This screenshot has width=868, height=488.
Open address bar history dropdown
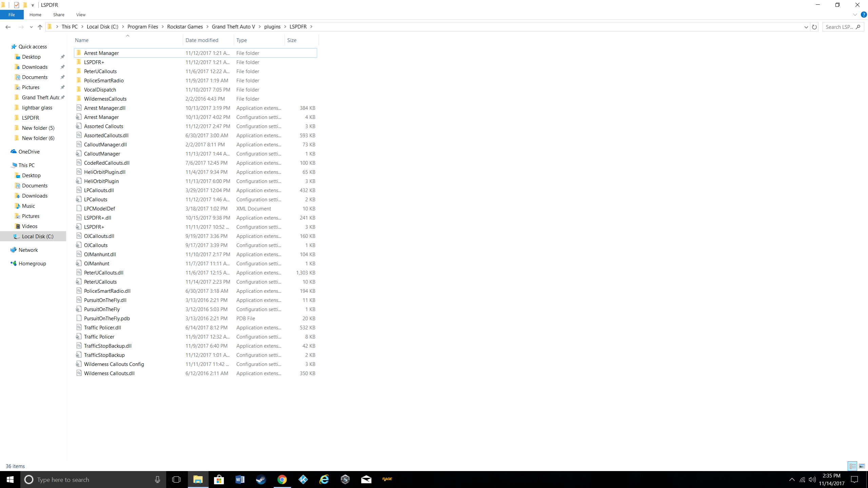click(806, 27)
